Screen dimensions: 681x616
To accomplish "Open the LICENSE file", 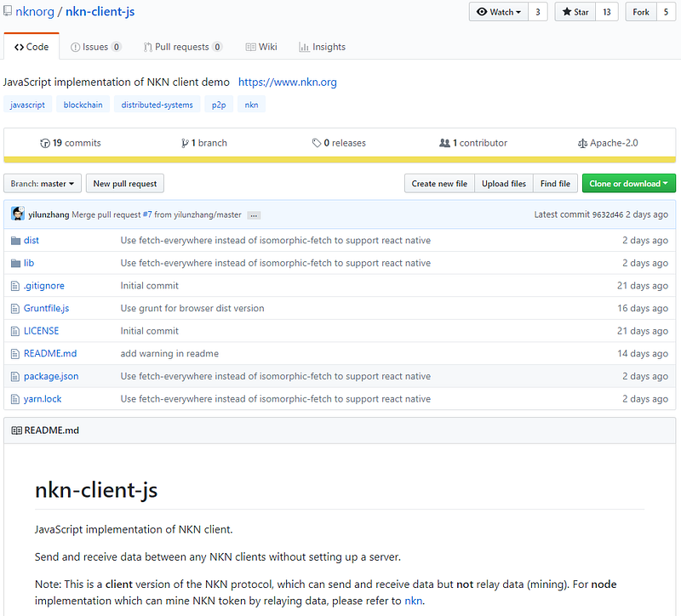I will click(41, 331).
